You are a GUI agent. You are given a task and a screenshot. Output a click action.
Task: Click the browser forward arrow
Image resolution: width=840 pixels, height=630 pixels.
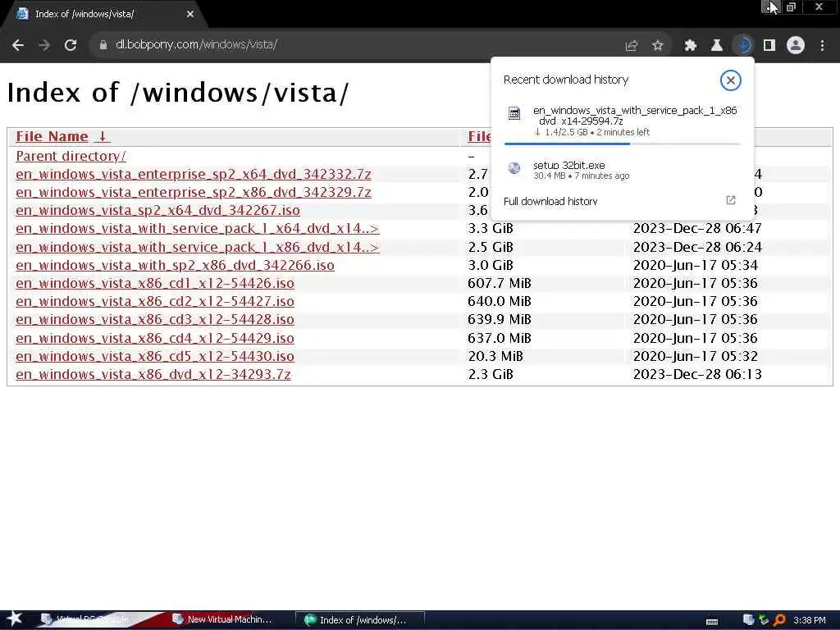pos(44,46)
